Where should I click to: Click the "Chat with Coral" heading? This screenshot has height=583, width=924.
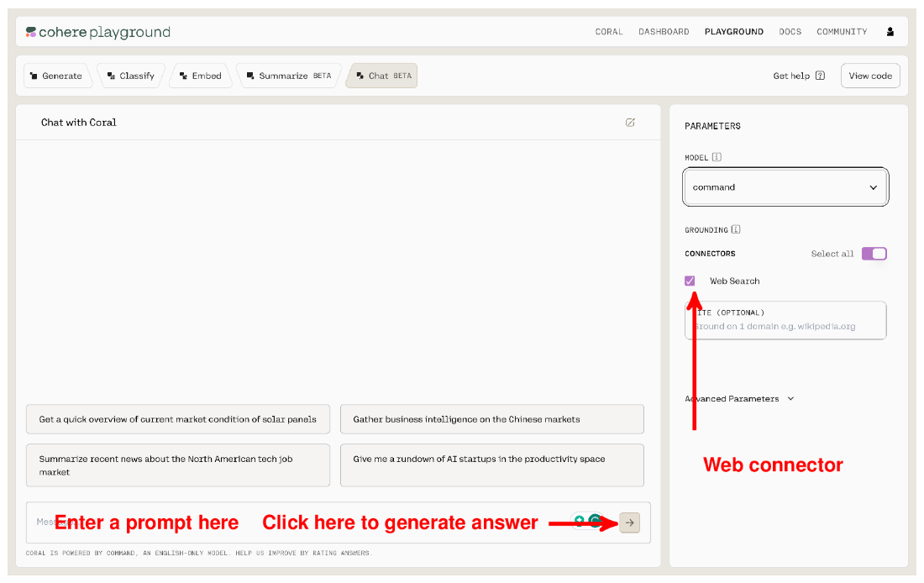(x=78, y=123)
